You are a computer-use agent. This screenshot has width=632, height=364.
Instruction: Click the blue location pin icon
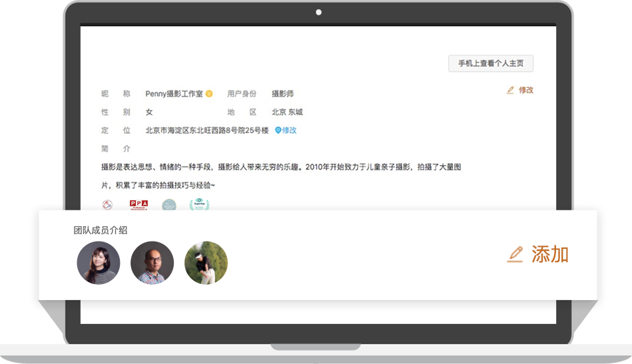click(278, 130)
